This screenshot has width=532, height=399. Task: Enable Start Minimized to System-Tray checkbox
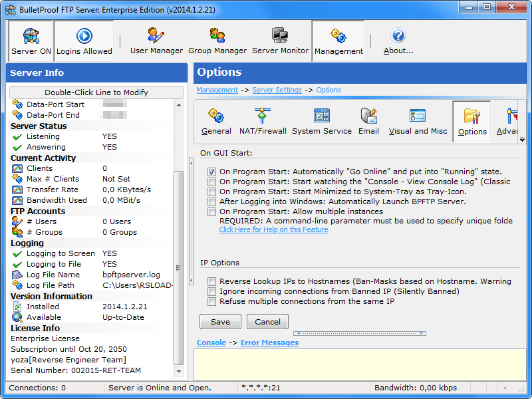[211, 192]
